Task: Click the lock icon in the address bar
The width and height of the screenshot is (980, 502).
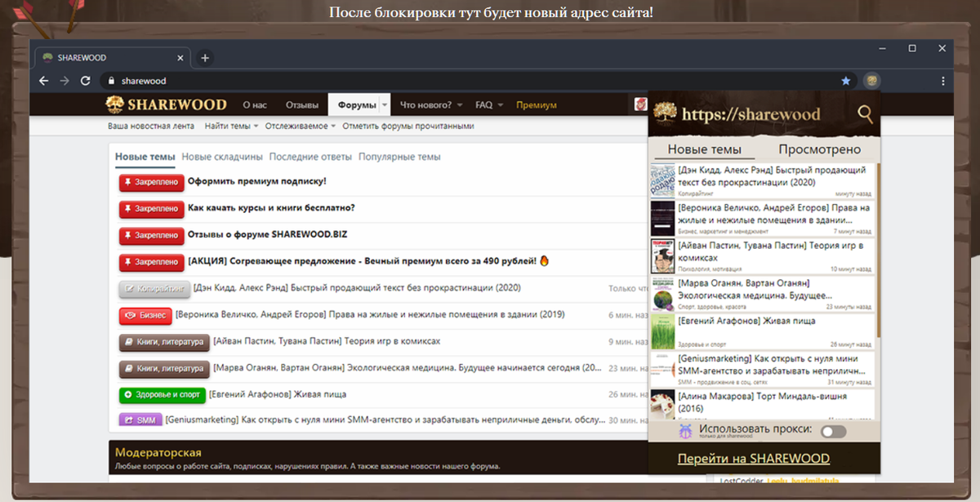Action: 112,81
